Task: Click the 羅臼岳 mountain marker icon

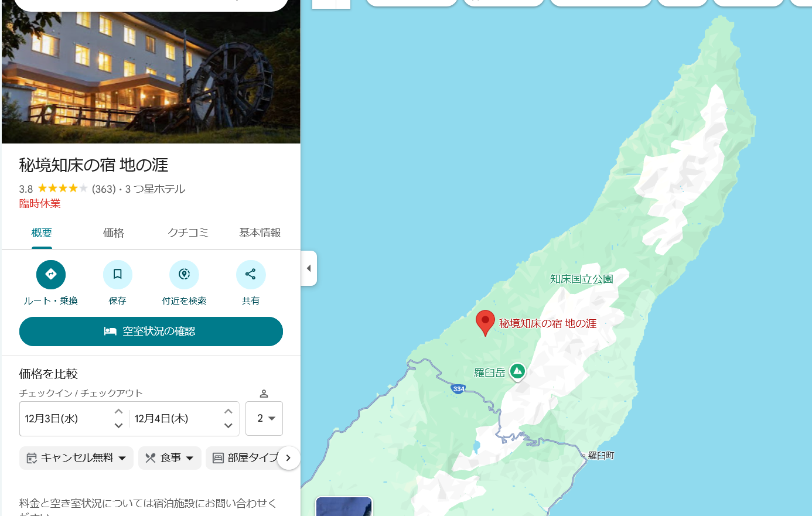Action: (x=517, y=371)
